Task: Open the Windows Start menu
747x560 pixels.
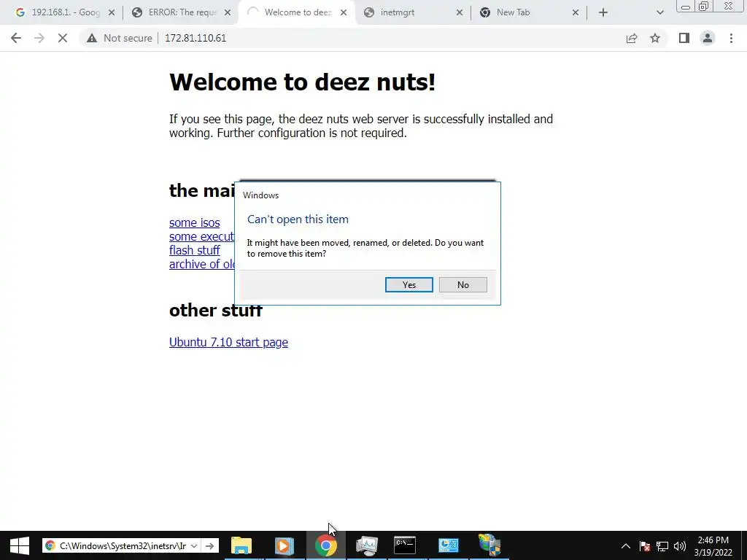Action: coord(20,545)
